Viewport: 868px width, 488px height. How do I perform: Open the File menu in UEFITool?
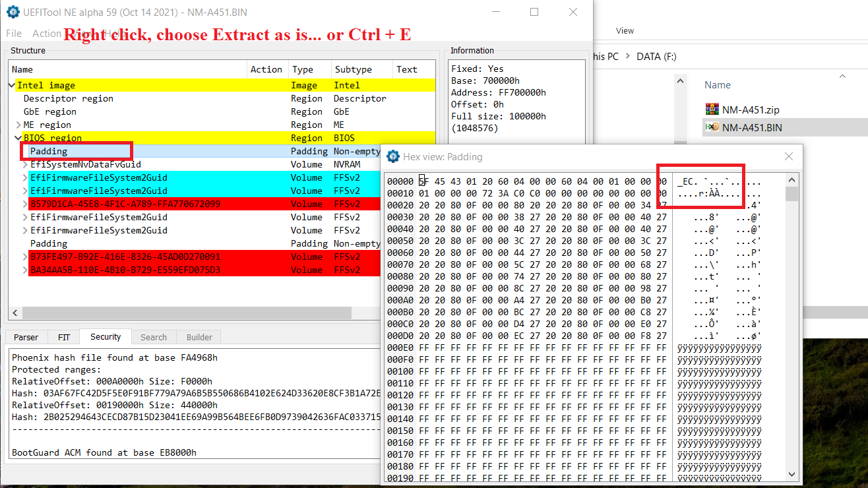tap(14, 33)
